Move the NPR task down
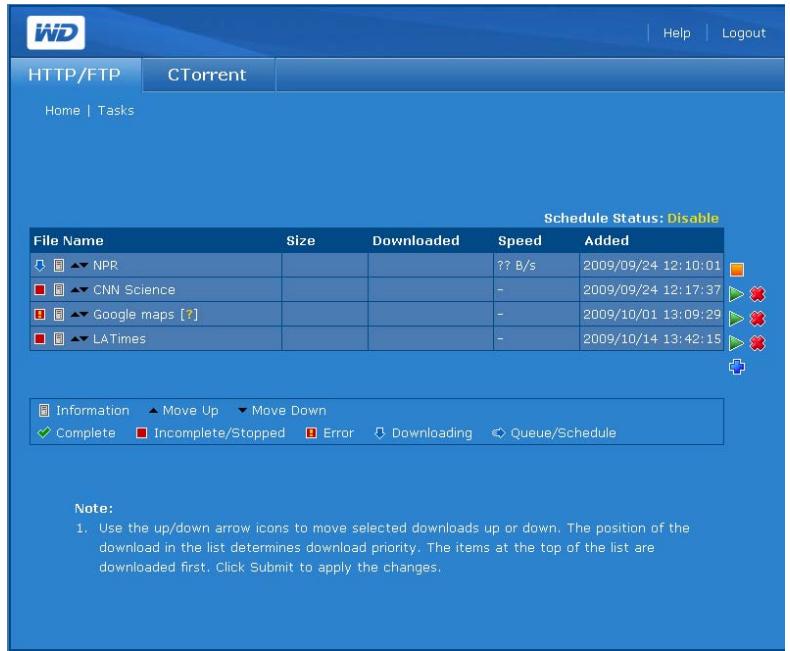The image size is (790, 651). (x=84, y=265)
